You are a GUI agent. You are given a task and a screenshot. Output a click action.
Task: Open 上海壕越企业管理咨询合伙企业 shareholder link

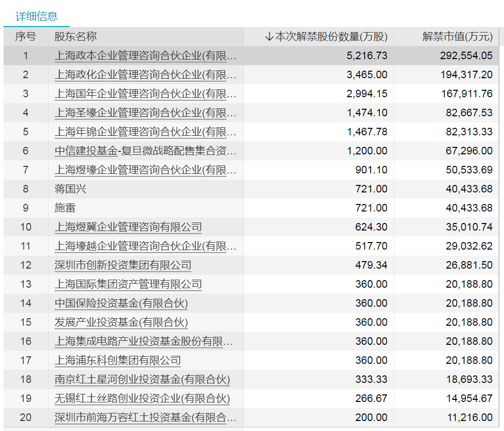coord(145,246)
